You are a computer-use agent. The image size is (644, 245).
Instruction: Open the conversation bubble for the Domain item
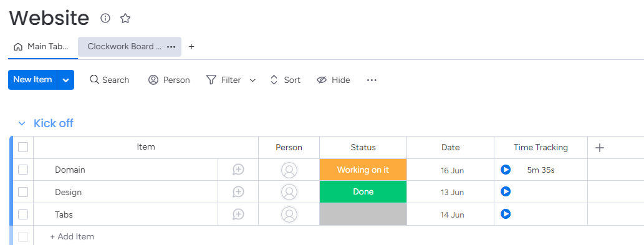tap(238, 170)
